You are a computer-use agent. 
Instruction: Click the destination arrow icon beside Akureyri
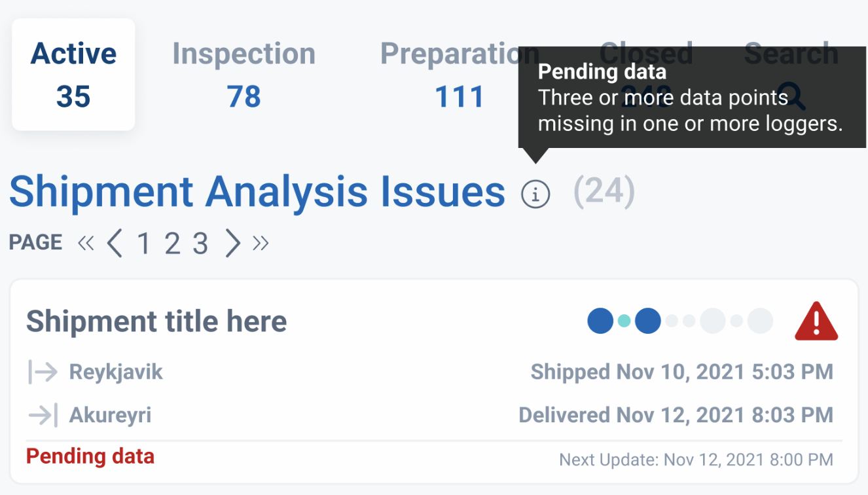click(43, 415)
